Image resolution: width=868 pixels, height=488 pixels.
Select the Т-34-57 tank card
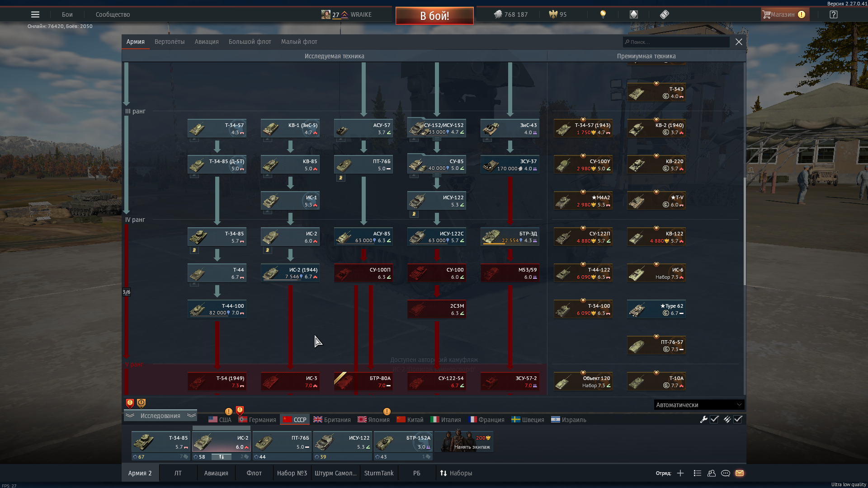[217, 128]
